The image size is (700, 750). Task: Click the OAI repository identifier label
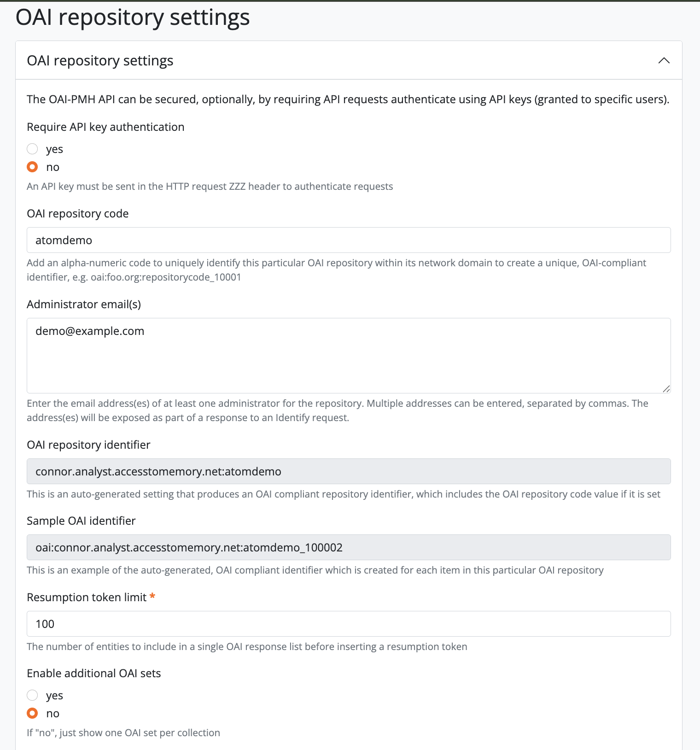click(x=88, y=445)
